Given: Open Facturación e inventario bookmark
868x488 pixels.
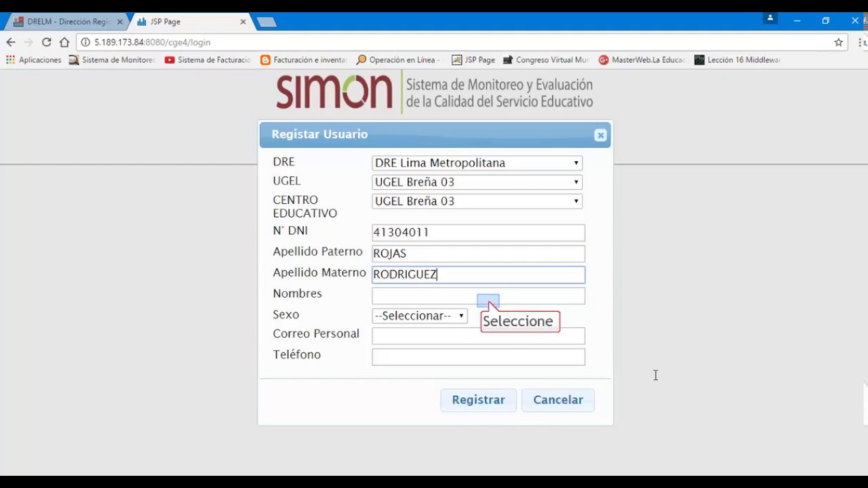Looking at the screenshot, I should pyautogui.click(x=303, y=60).
